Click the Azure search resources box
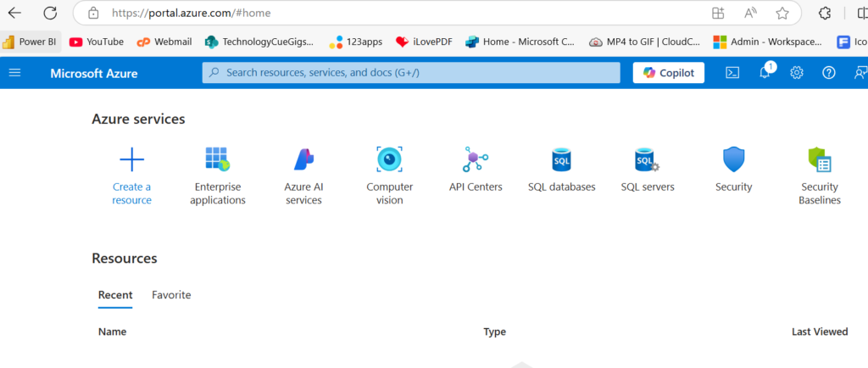This screenshot has height=368, width=868. [x=411, y=73]
